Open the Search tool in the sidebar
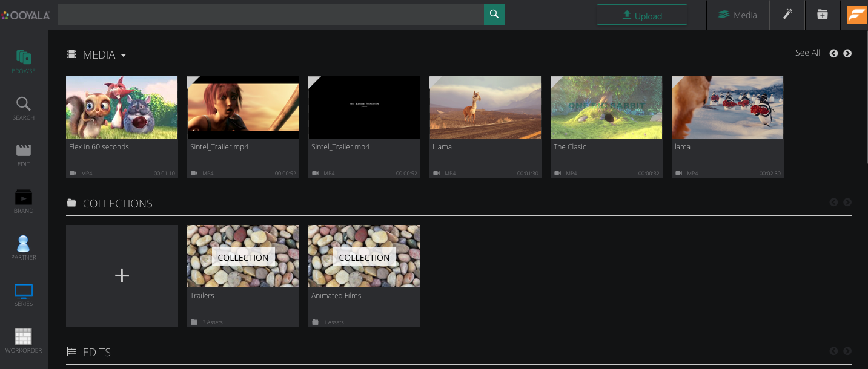The image size is (868, 369). [x=23, y=103]
